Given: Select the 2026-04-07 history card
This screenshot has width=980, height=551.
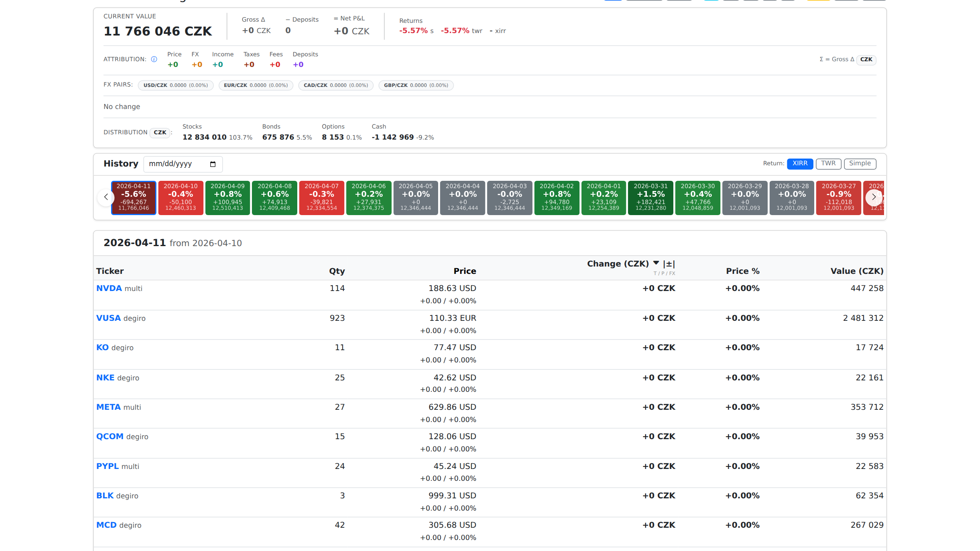Looking at the screenshot, I should coord(322,198).
